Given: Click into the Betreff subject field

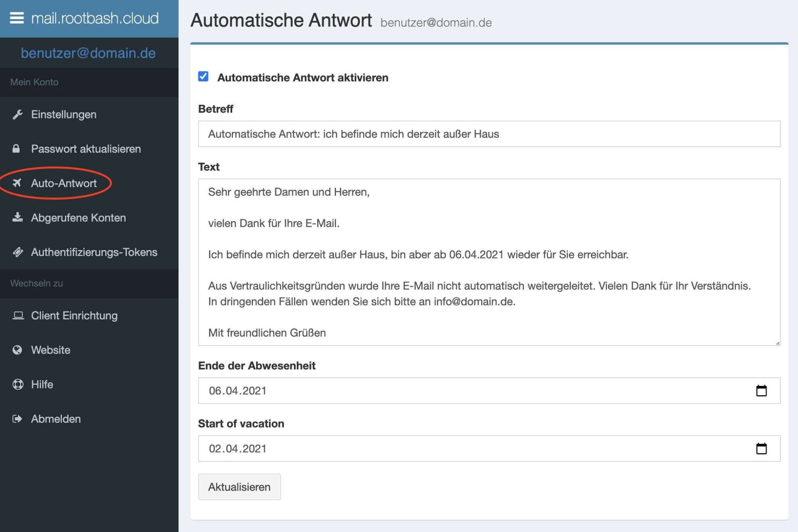Looking at the screenshot, I should (489, 134).
